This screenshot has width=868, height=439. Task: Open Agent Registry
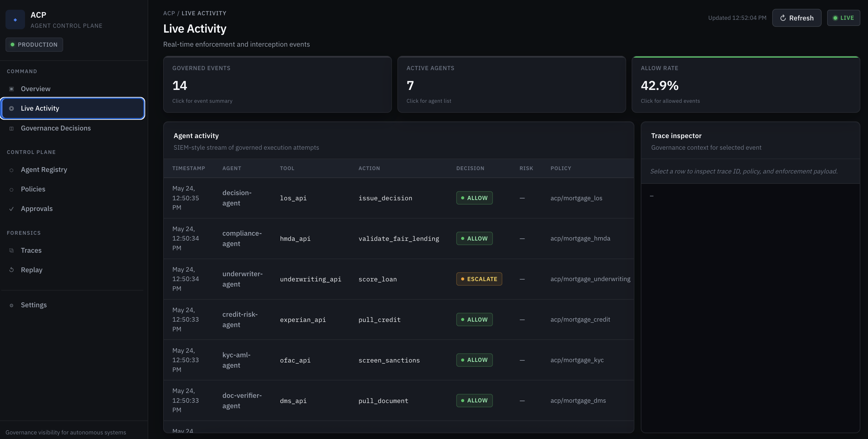73,170
